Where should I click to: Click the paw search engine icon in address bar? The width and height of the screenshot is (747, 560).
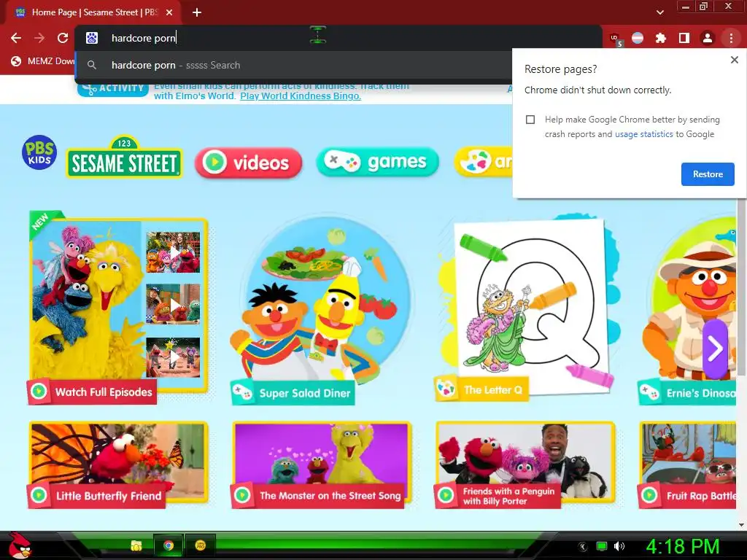click(92, 38)
